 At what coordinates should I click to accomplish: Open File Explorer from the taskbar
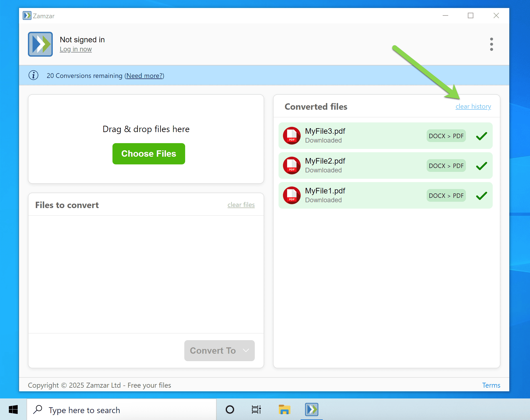point(284,410)
